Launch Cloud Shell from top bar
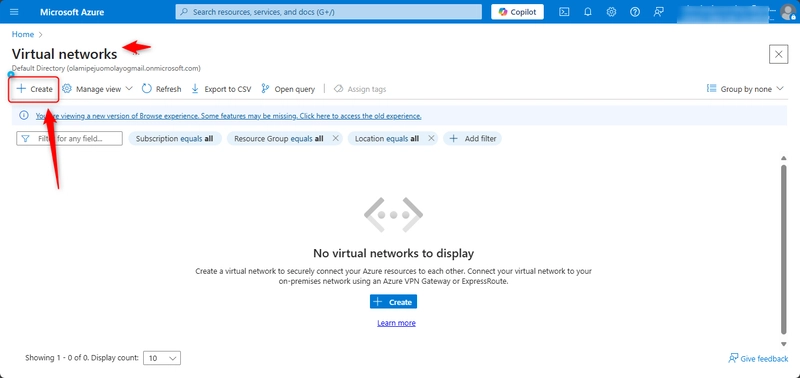 [564, 12]
